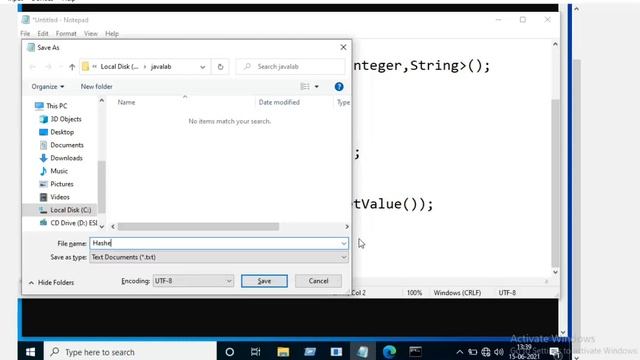Click the network globe tray icon

click(486, 352)
